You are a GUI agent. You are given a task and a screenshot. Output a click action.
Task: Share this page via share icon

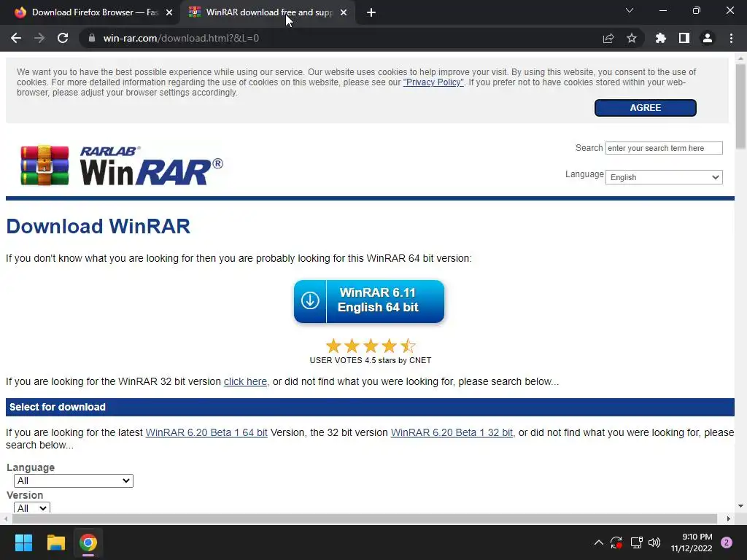(608, 38)
